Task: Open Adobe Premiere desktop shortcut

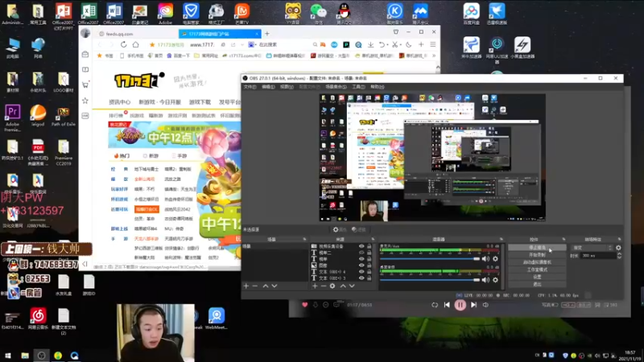Action: pyautogui.click(x=12, y=117)
